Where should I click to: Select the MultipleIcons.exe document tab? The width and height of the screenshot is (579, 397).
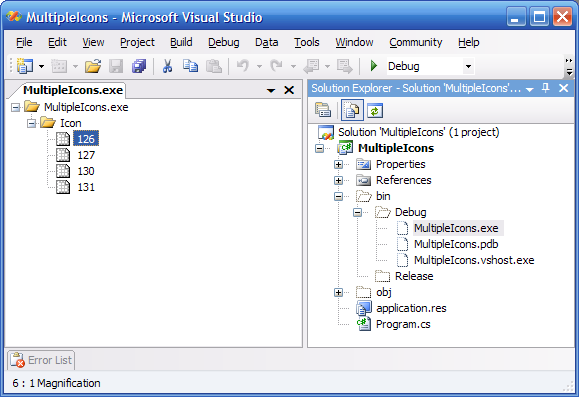tap(73, 90)
